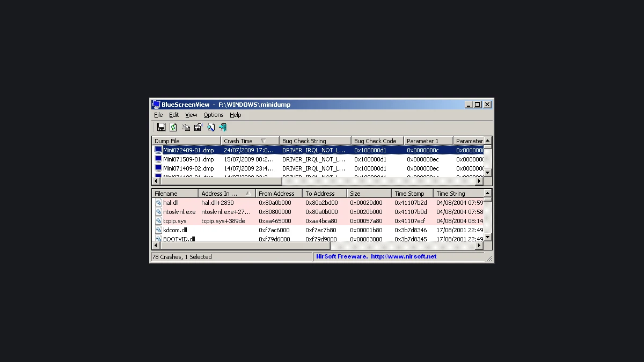Click the icon beside Mini072409-01.dmp
The width and height of the screenshot is (644, 362).
(158, 150)
